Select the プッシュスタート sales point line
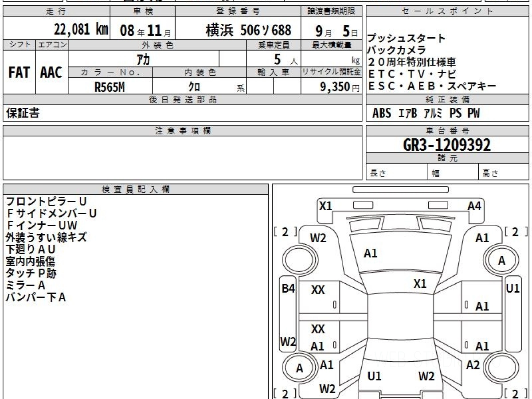This screenshot has width=532, height=399. (x=406, y=38)
